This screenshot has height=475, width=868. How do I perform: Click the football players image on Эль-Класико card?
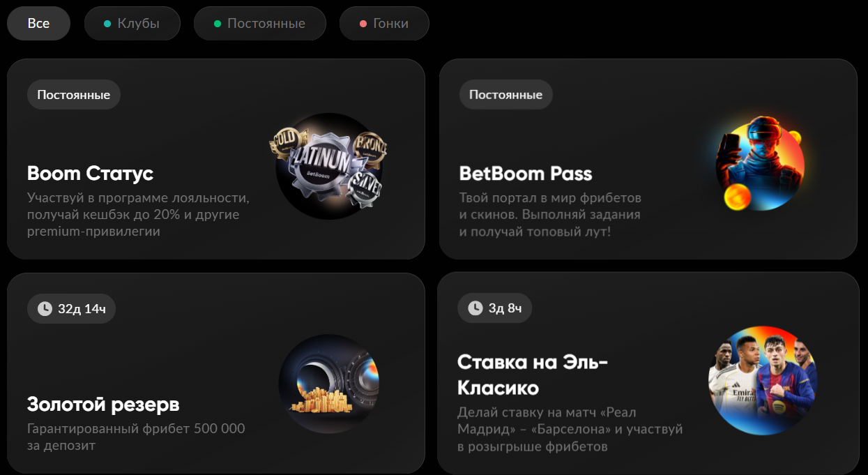(763, 380)
